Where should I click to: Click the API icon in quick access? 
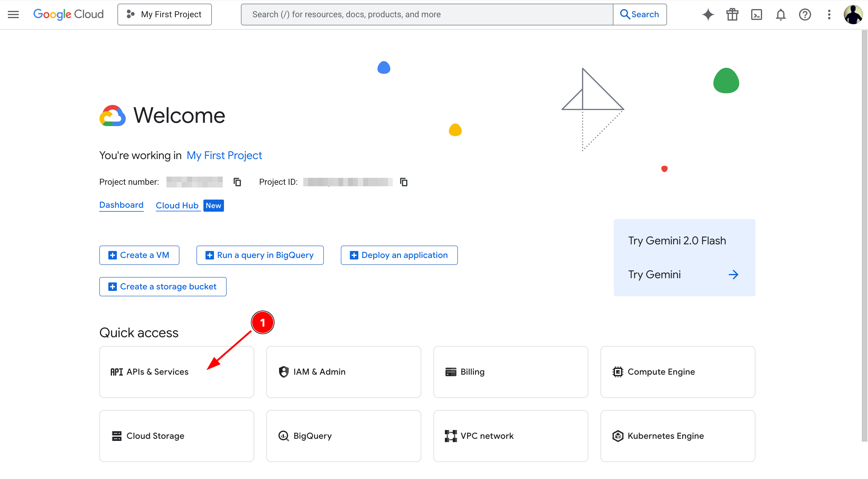click(x=117, y=372)
